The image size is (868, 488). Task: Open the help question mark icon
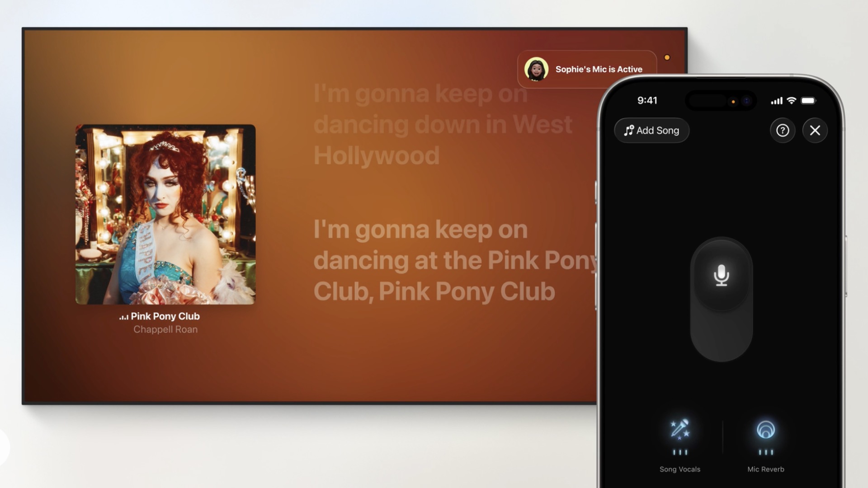[782, 131]
